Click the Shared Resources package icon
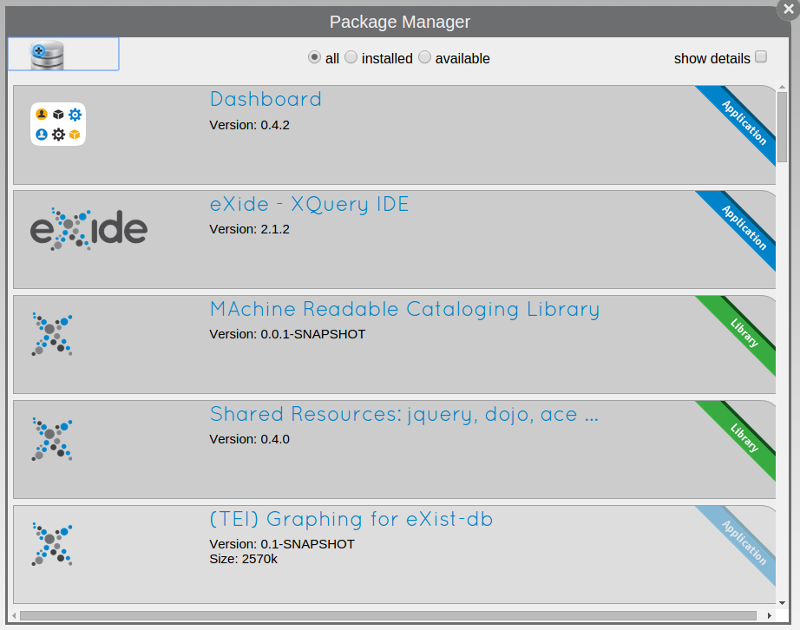Image resolution: width=800 pixels, height=630 pixels. pos(52,439)
